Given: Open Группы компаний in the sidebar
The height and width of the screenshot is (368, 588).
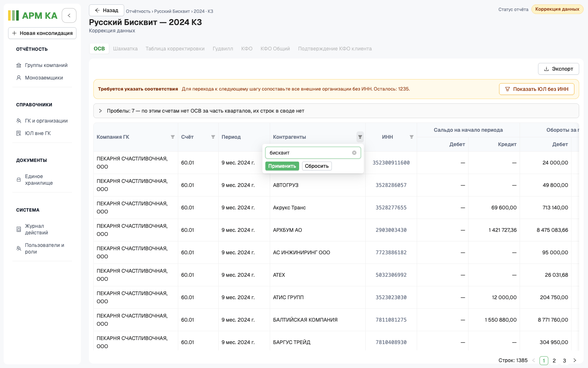Looking at the screenshot, I should coord(42,65).
